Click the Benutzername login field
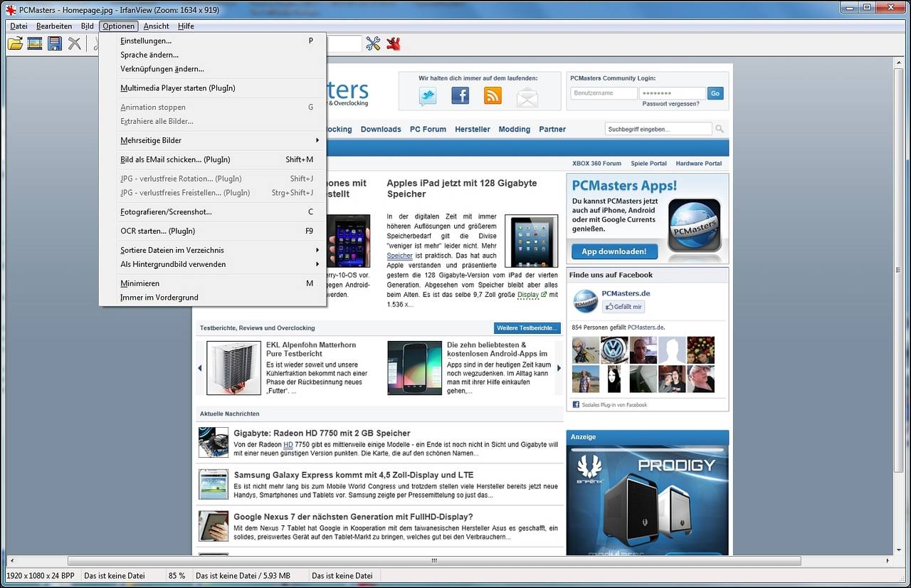Screen dimensions: 911x588 (604, 93)
